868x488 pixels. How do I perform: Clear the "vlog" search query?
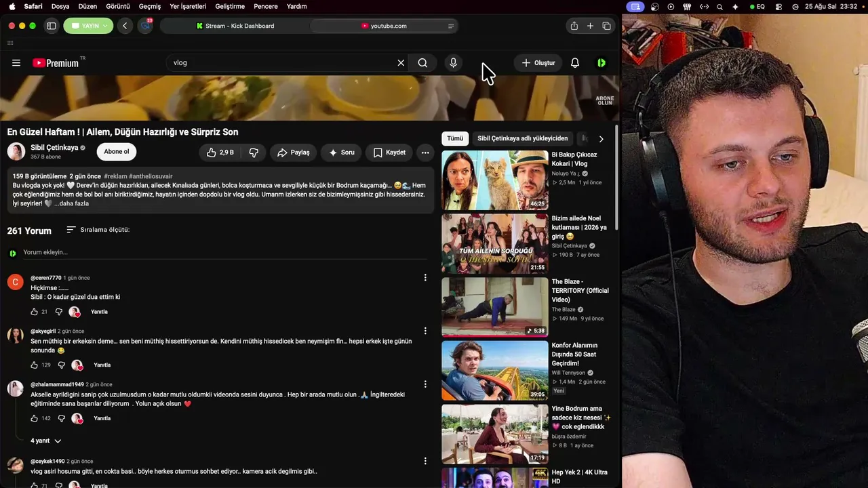(401, 63)
